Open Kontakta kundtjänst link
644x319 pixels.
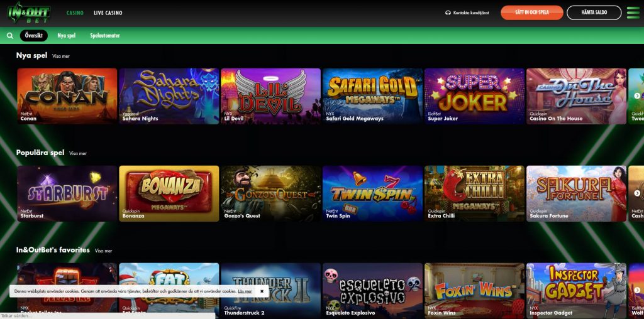tap(471, 13)
